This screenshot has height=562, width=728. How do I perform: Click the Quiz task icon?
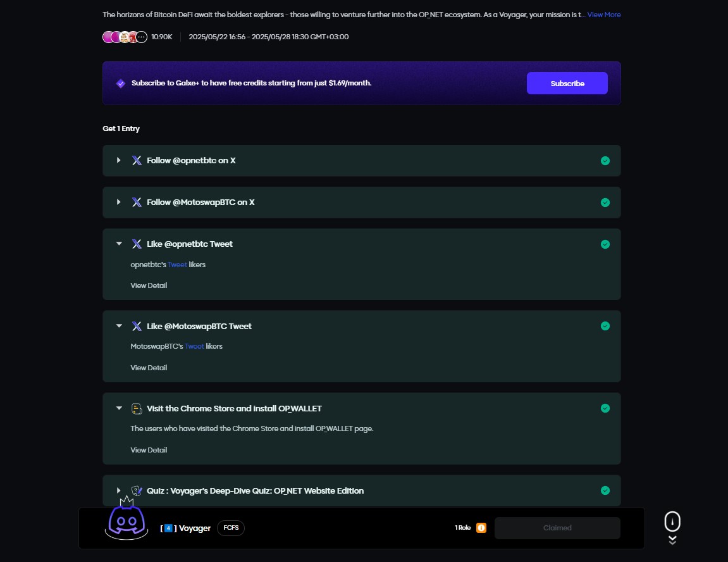point(137,490)
